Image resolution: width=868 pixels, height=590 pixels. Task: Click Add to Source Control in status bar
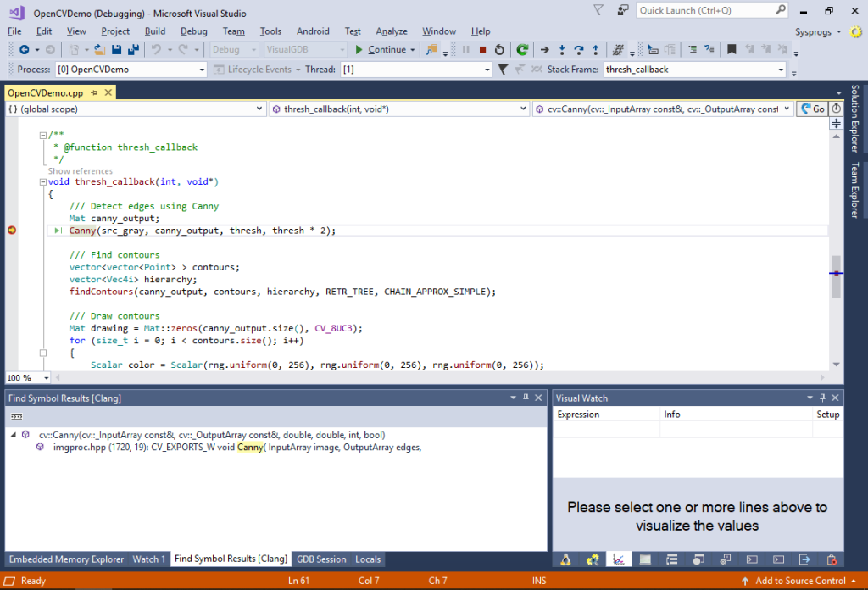point(799,581)
